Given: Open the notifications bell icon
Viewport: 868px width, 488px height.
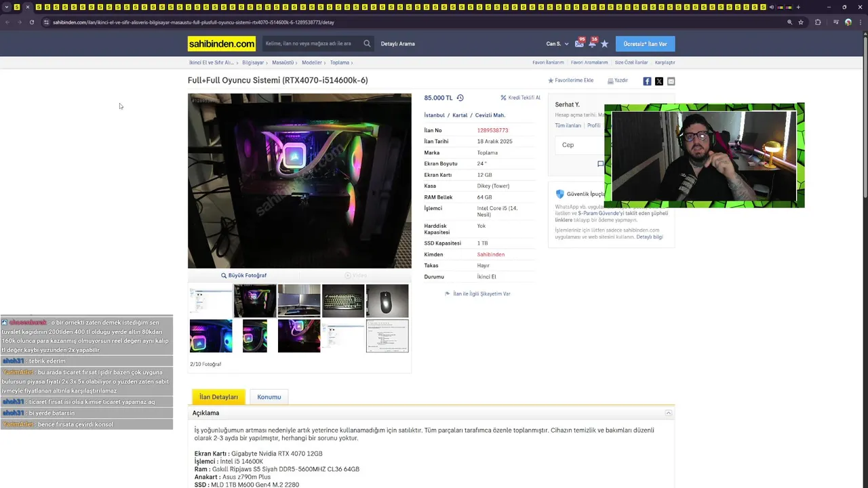Looking at the screenshot, I should coord(592,43).
